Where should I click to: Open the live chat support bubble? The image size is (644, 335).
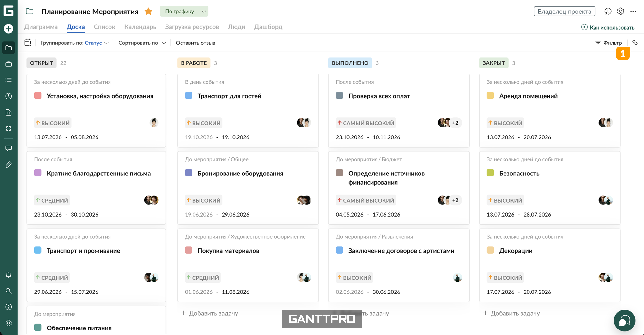(x=624, y=321)
